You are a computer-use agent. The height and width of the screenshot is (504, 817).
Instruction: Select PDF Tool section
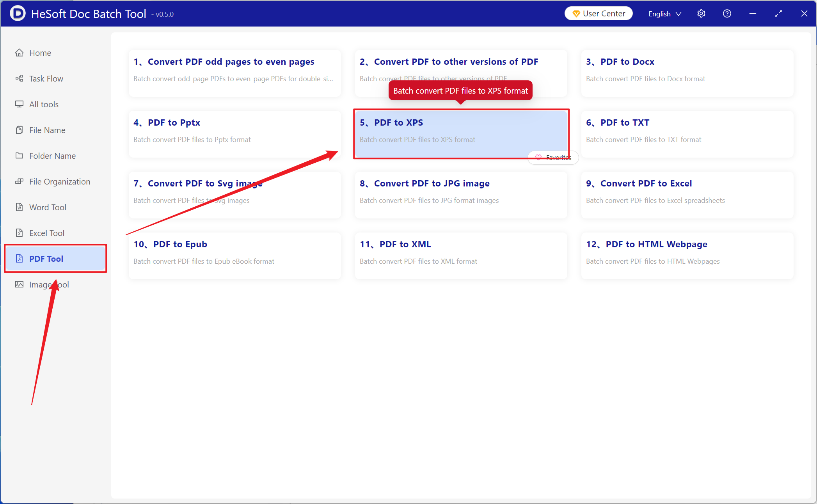(x=55, y=259)
